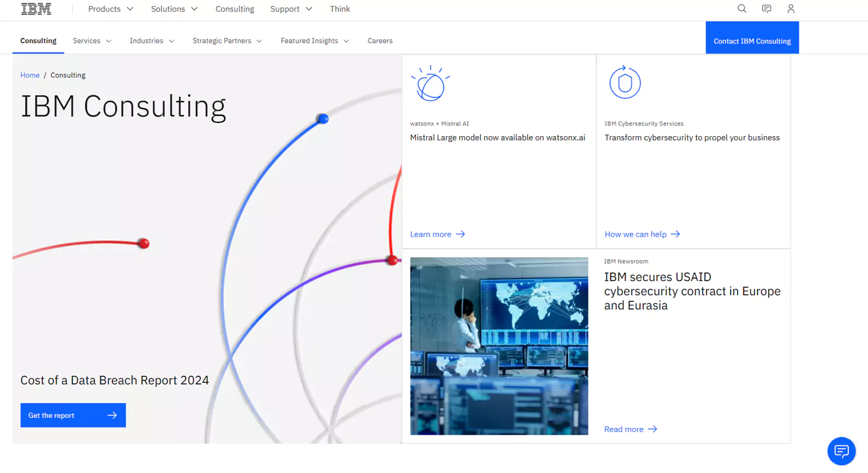This screenshot has width=868, height=473.
Task: Open the Think menu item
Action: pyautogui.click(x=339, y=9)
